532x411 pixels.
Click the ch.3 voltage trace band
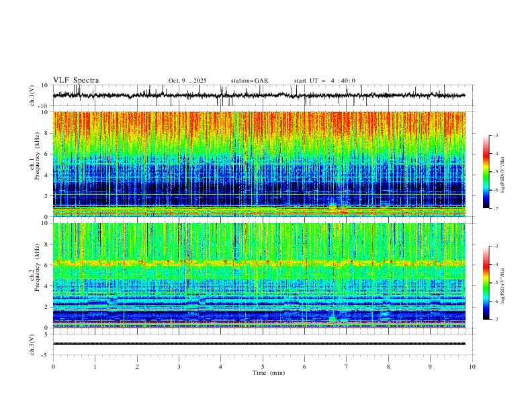[259, 344]
